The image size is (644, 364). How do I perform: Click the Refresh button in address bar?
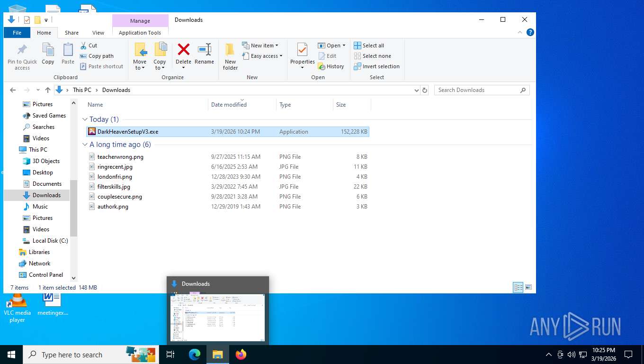pyautogui.click(x=425, y=90)
